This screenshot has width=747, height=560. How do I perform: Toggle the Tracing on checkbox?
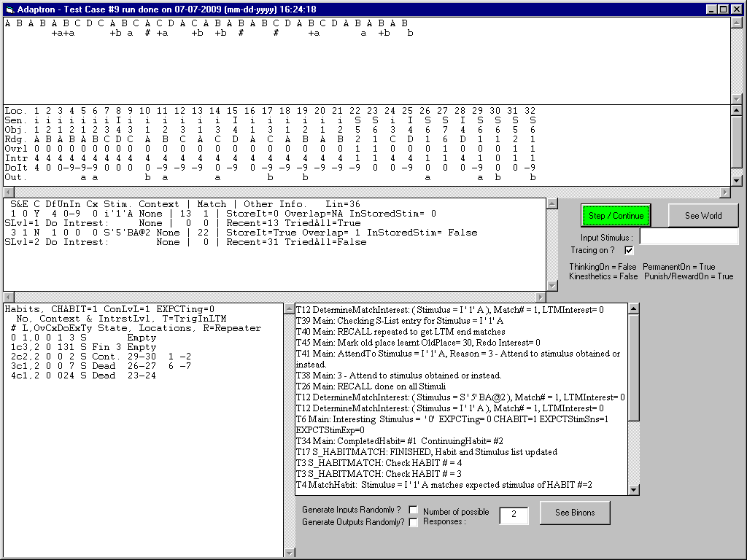(629, 251)
